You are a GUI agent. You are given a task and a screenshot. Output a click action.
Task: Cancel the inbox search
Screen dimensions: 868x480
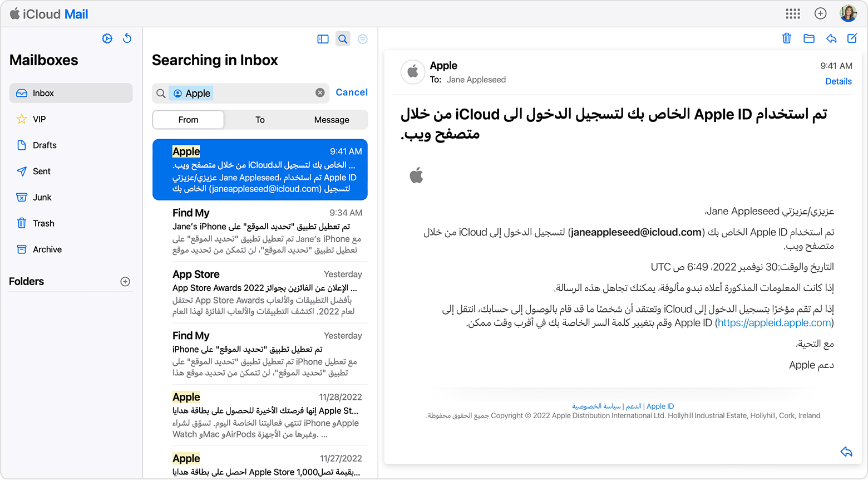click(x=352, y=92)
